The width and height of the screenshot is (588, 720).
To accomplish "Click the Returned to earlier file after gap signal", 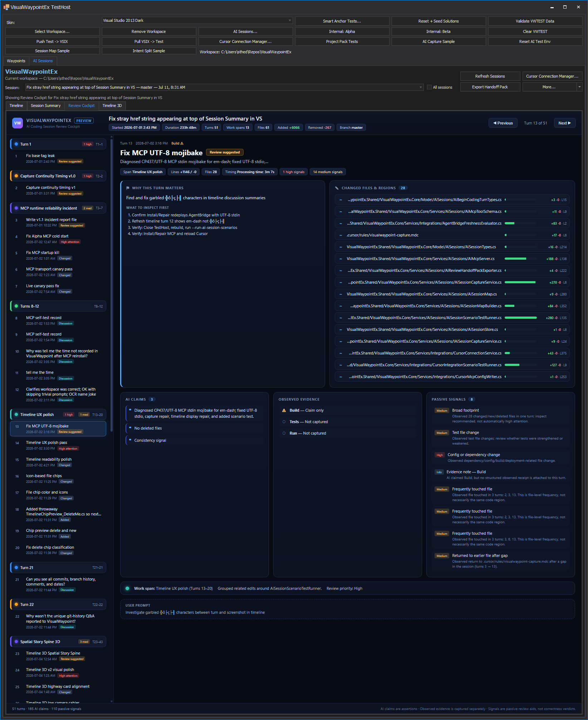I will pyautogui.click(x=501, y=561).
